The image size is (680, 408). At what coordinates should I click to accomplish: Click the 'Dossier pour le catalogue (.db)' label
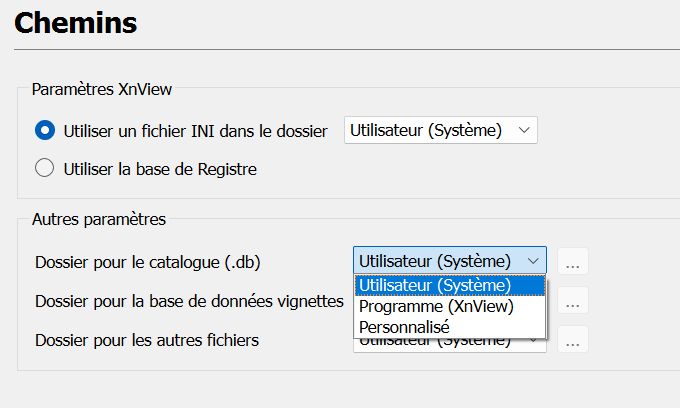coord(148,262)
